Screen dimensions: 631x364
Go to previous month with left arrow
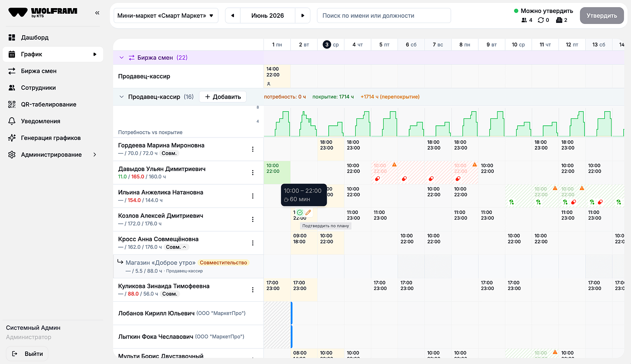point(233,16)
